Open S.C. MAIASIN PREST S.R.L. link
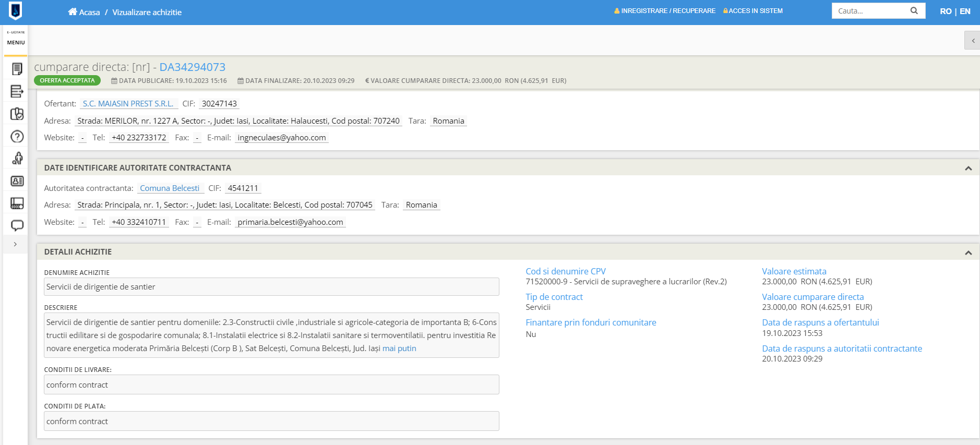 click(x=128, y=104)
